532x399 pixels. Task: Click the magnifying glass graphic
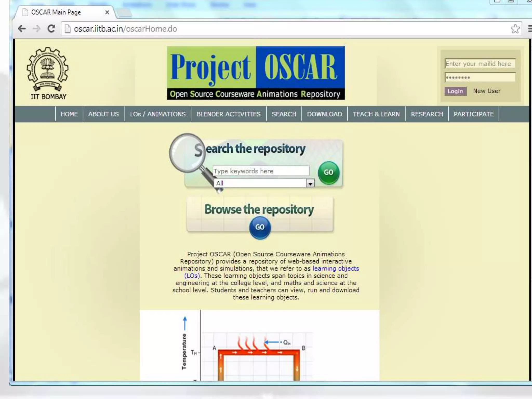coord(187,153)
